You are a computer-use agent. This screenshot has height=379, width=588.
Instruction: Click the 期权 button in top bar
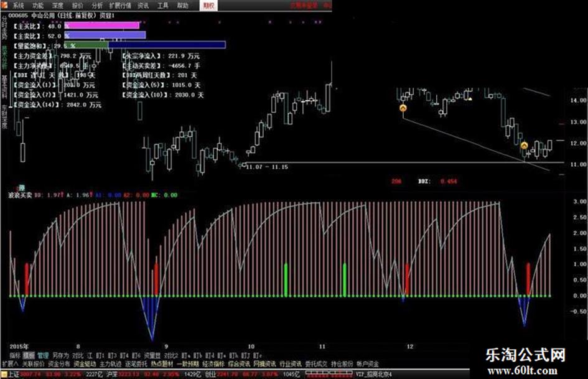click(x=208, y=6)
